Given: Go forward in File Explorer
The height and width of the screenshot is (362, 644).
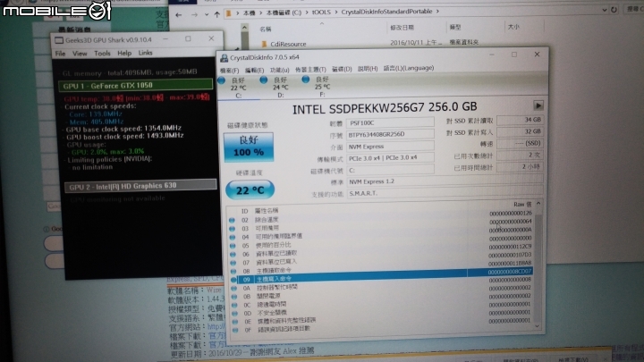Looking at the screenshot, I should pyautogui.click(x=194, y=15).
